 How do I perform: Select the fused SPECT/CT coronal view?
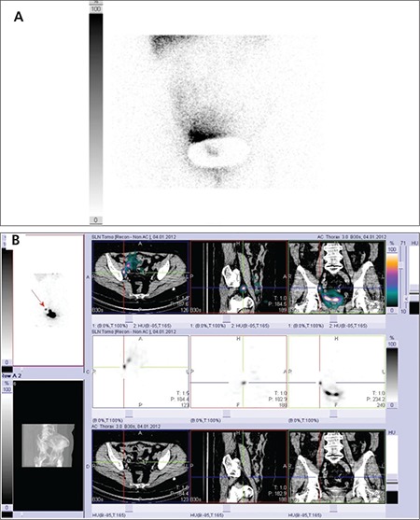click(337, 277)
